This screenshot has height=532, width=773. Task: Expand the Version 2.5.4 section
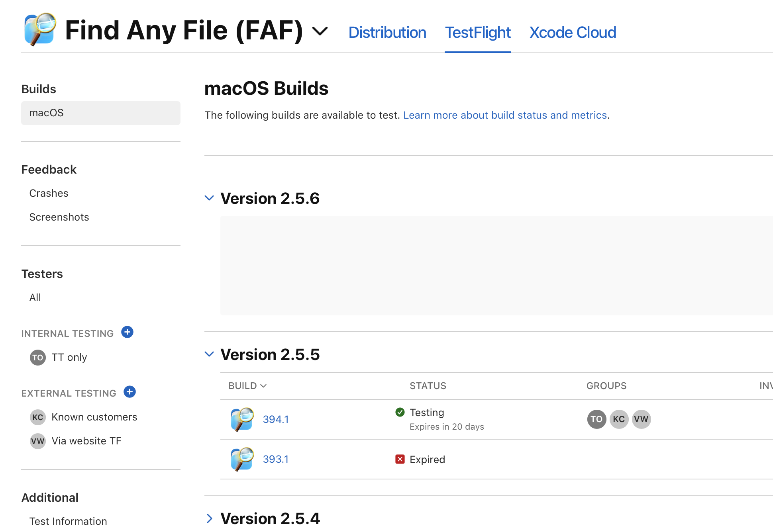click(x=210, y=518)
